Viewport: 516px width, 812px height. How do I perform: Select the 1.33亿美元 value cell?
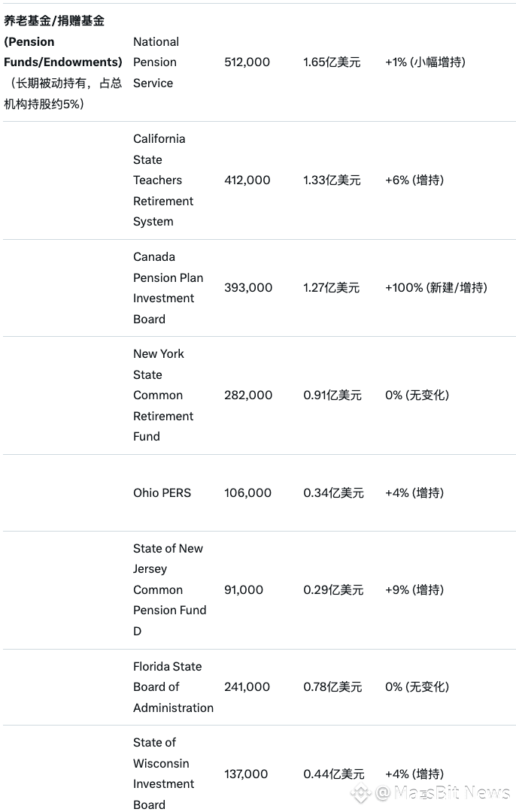pyautogui.click(x=332, y=180)
